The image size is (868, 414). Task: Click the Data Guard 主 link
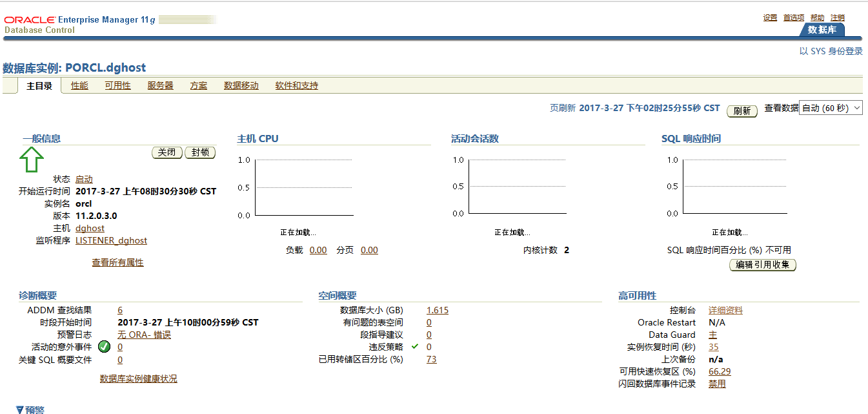pyautogui.click(x=712, y=335)
